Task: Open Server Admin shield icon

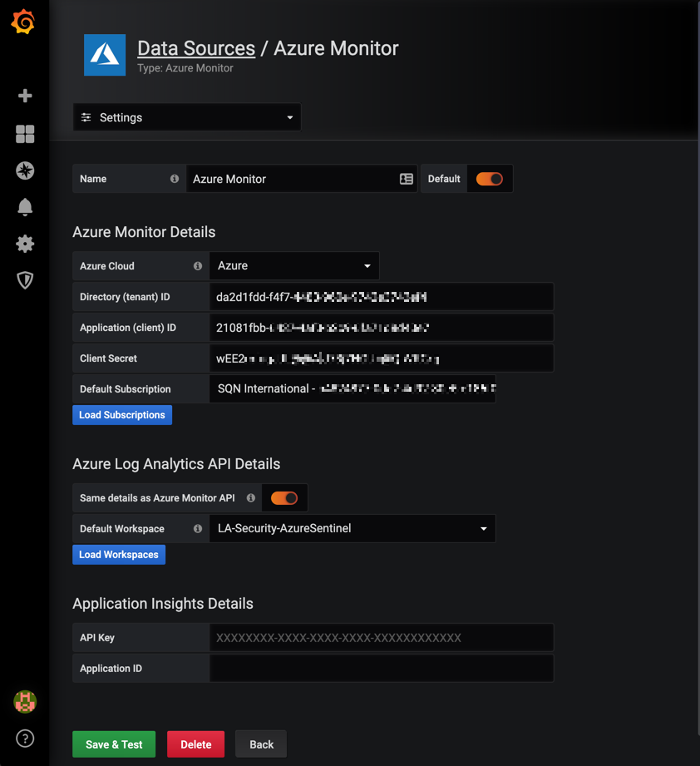Action: [24, 280]
